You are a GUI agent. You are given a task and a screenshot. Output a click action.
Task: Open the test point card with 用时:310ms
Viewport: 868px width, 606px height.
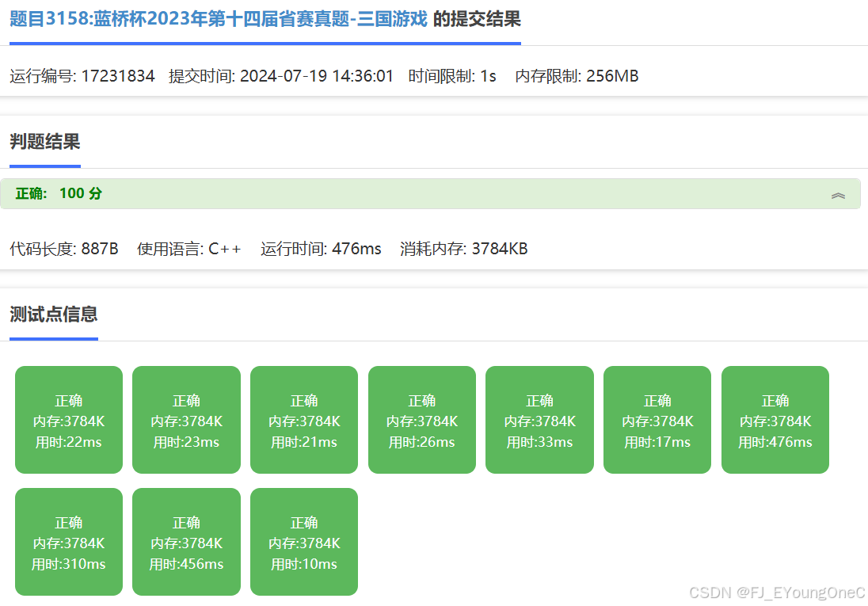pyautogui.click(x=69, y=542)
